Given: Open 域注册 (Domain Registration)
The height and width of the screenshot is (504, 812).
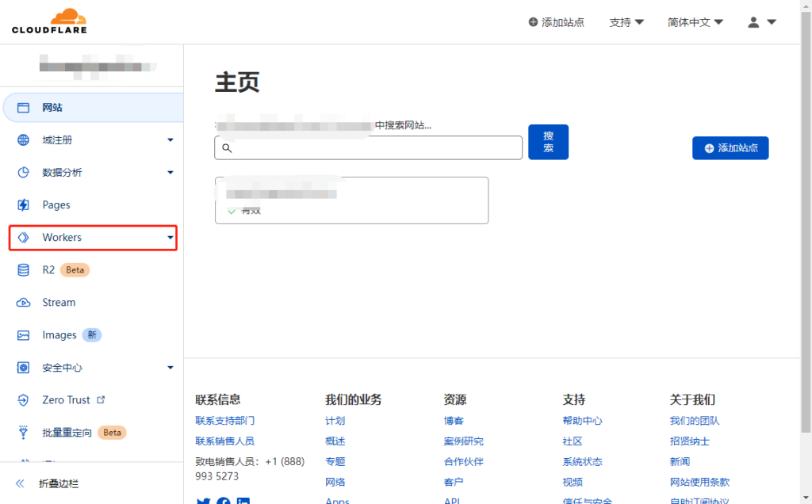Looking at the screenshot, I should pyautogui.click(x=58, y=139).
